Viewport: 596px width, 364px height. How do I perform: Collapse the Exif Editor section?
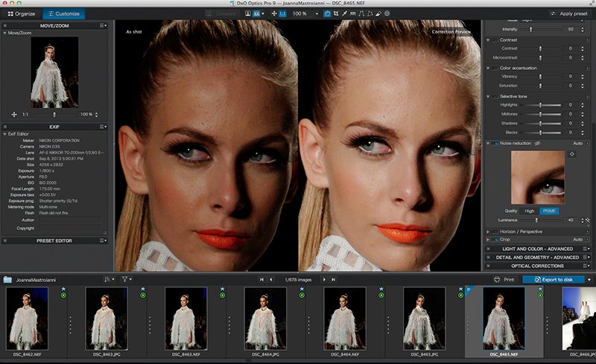tap(5, 134)
